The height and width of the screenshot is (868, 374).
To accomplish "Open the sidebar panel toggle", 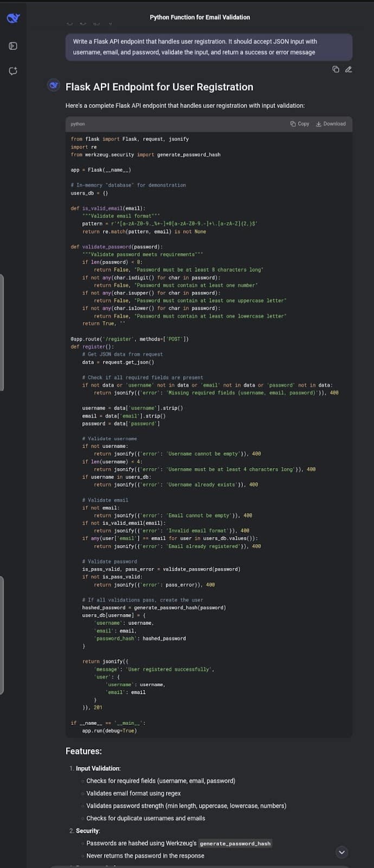I will point(13,46).
